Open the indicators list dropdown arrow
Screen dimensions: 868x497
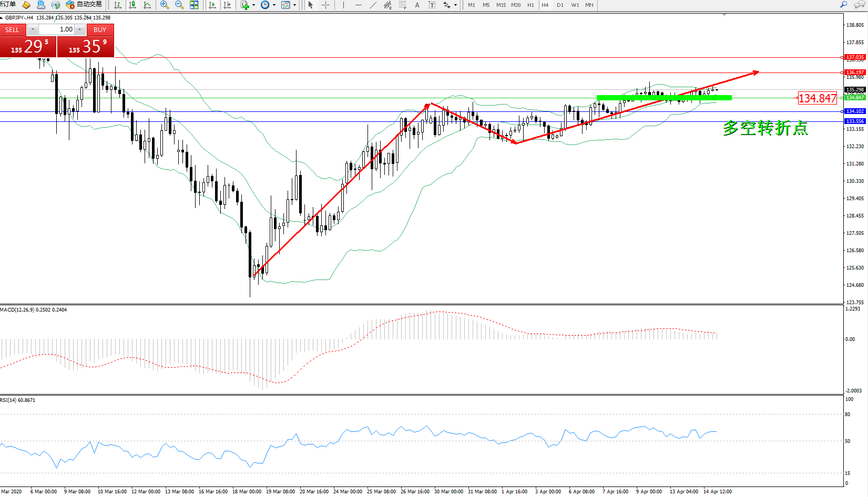(253, 5)
